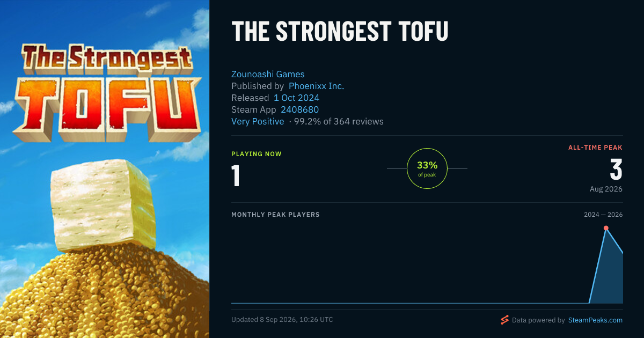Click the 99.2% of 364 reviews text
644x338 pixels.
click(x=339, y=121)
